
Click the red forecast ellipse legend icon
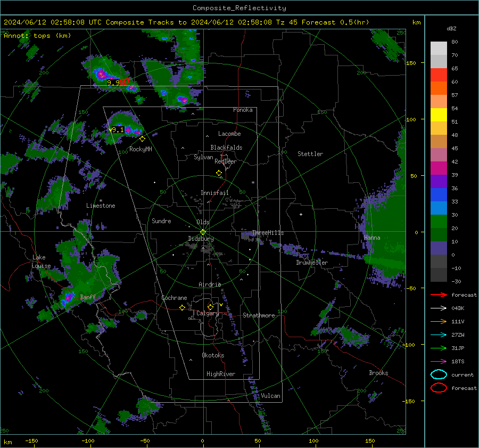point(439,388)
